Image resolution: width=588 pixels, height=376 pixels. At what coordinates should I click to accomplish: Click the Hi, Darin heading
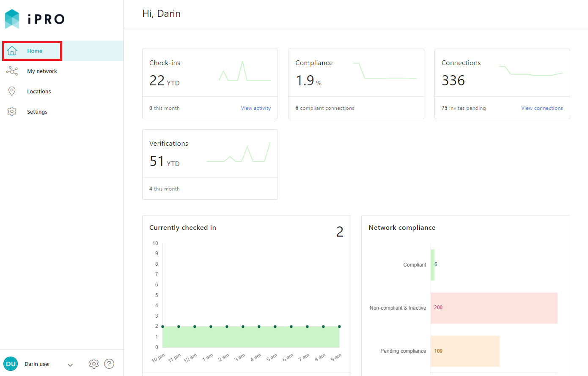[x=162, y=14]
